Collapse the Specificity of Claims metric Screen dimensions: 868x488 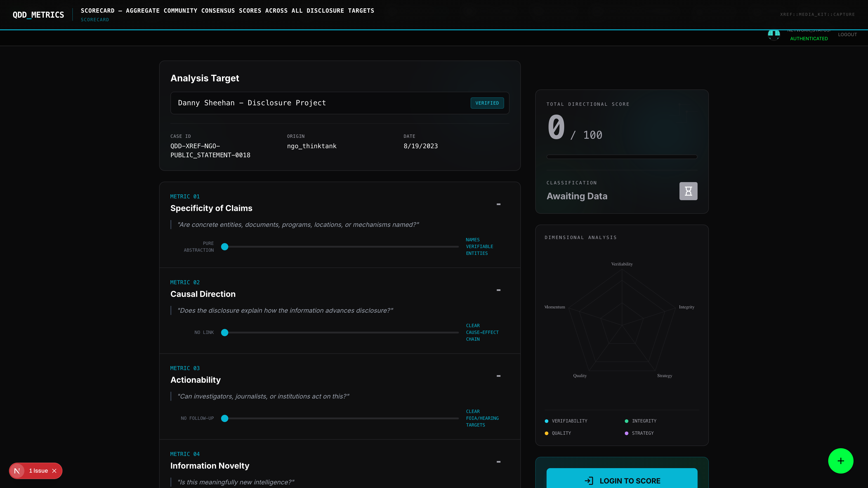tap(498, 204)
